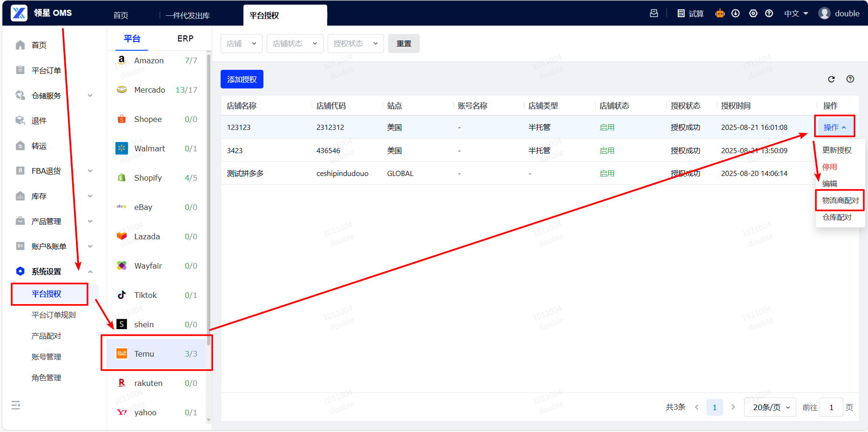Click the refresh icon above the table
This screenshot has height=432, width=868.
831,79
